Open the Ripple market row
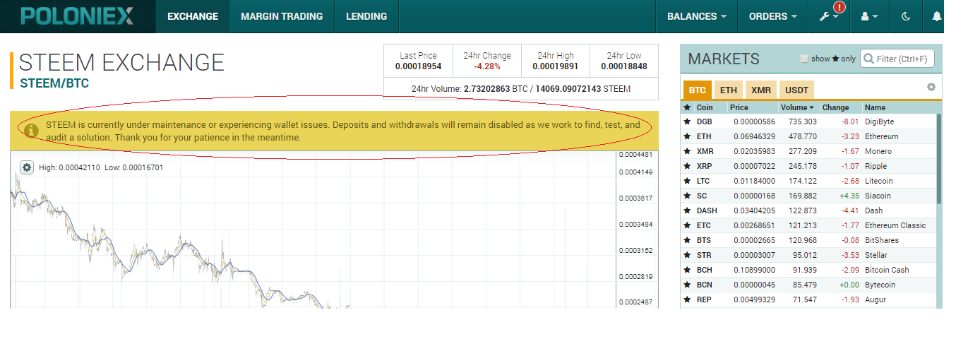The height and width of the screenshot is (356, 980). pos(808,166)
